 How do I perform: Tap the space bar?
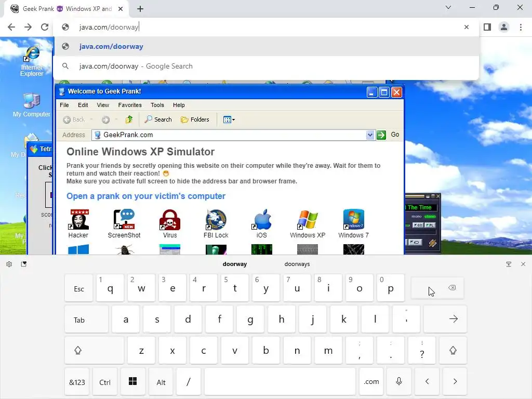(280, 382)
